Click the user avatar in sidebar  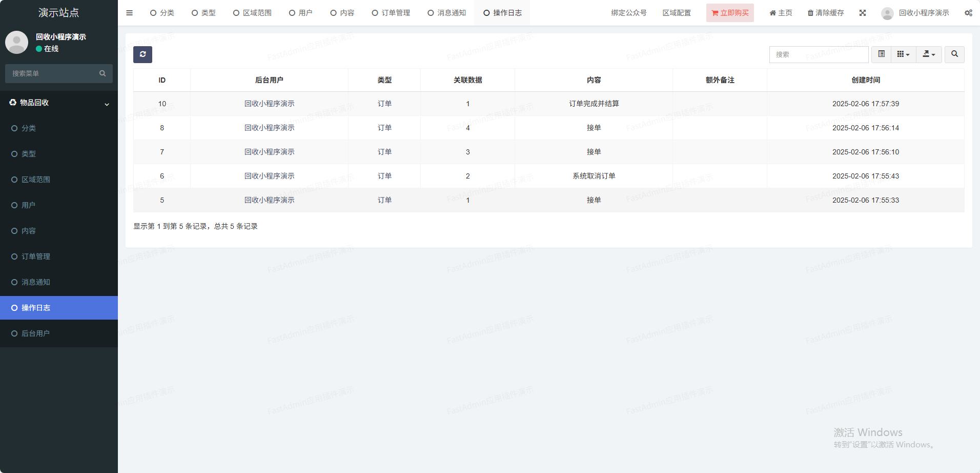(16, 42)
